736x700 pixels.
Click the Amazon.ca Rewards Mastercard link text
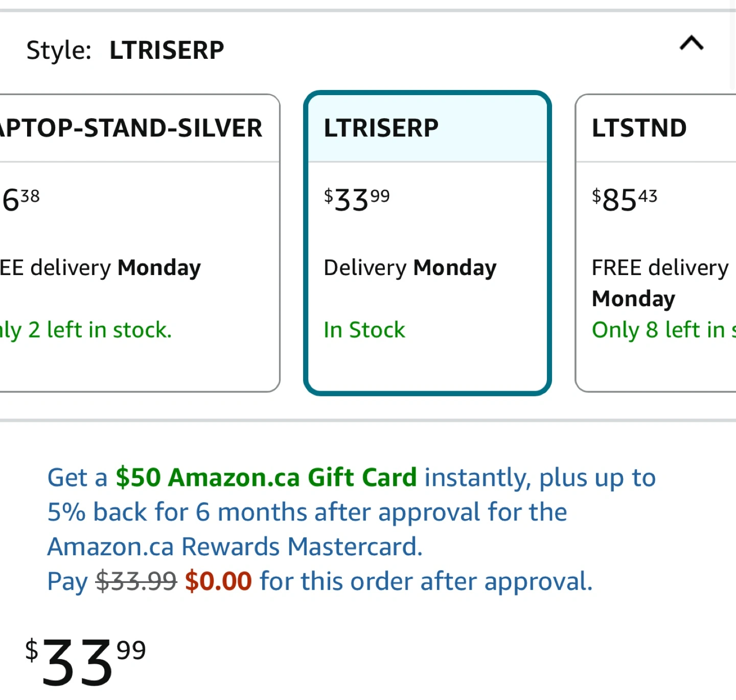click(235, 547)
